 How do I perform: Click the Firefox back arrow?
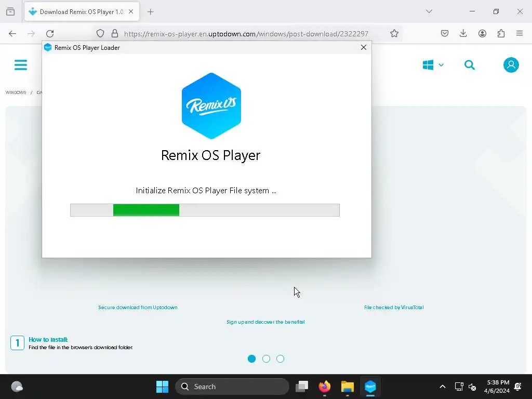12,34
